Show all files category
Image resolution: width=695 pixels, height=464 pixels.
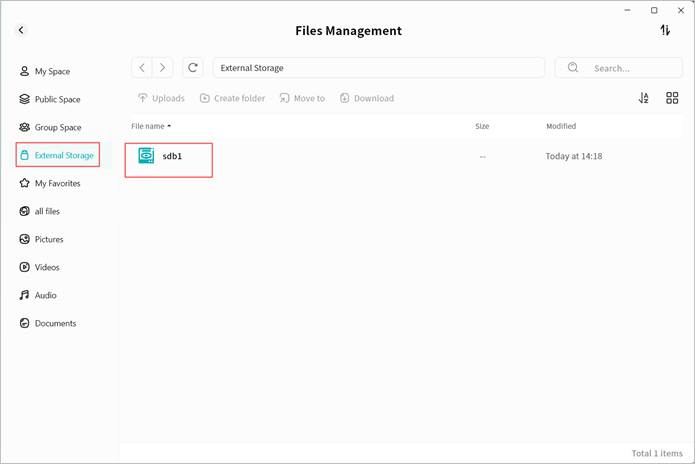point(47,212)
